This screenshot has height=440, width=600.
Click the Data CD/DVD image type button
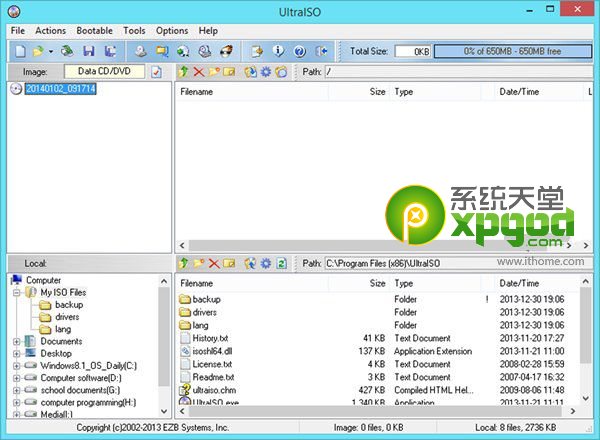click(x=104, y=71)
